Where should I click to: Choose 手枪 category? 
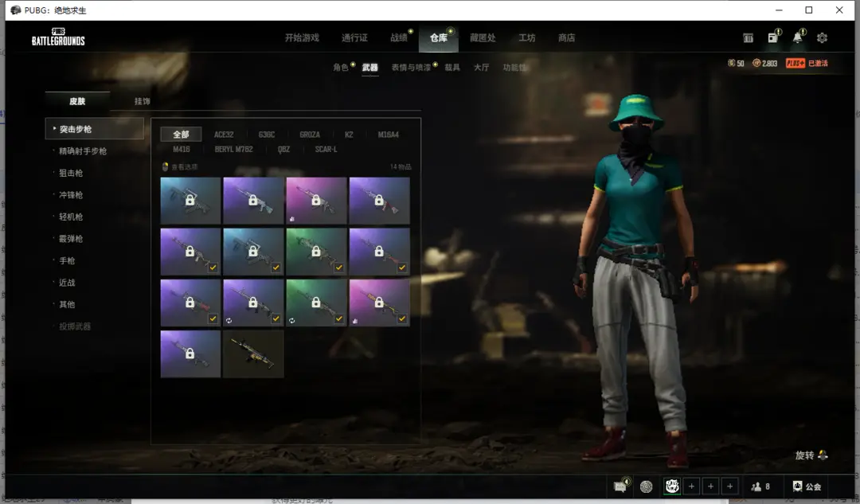tap(67, 260)
